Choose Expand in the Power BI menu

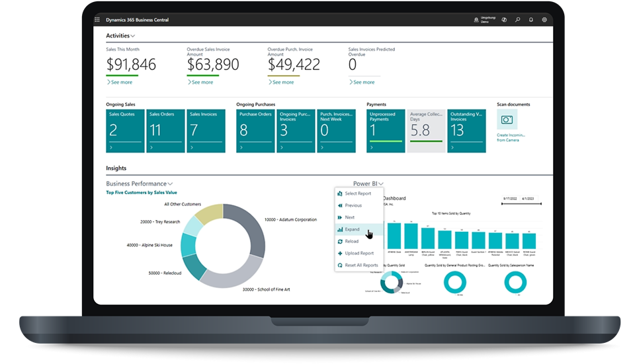[359, 229]
